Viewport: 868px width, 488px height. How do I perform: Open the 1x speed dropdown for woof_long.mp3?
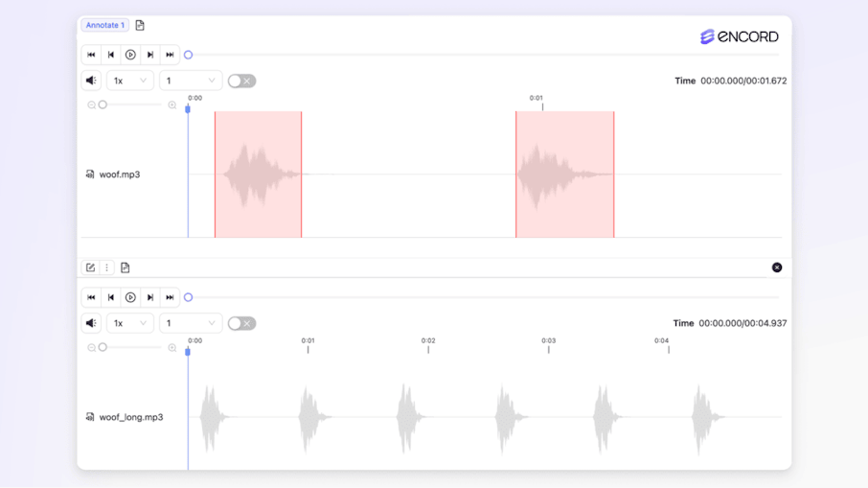(129, 323)
